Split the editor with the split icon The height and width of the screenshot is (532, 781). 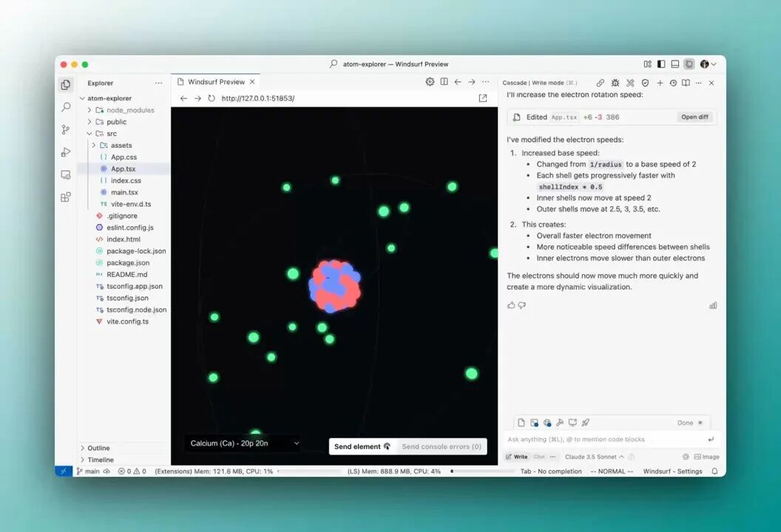(444, 81)
